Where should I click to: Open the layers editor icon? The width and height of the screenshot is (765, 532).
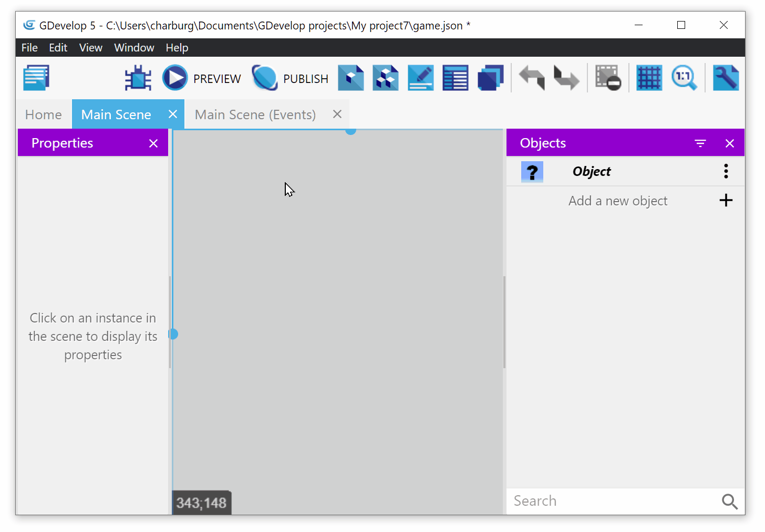click(490, 78)
